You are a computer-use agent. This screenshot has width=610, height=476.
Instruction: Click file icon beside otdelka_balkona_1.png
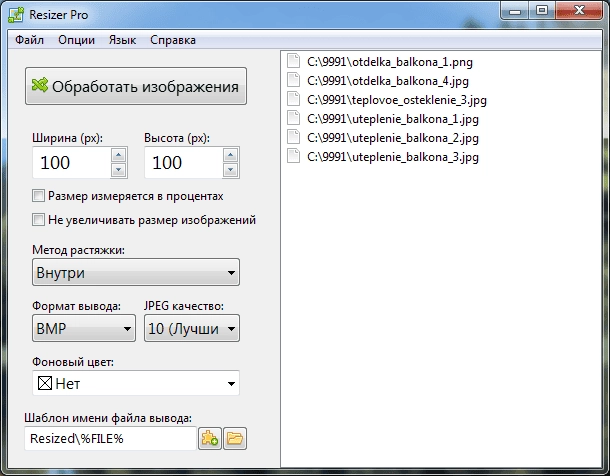click(293, 61)
